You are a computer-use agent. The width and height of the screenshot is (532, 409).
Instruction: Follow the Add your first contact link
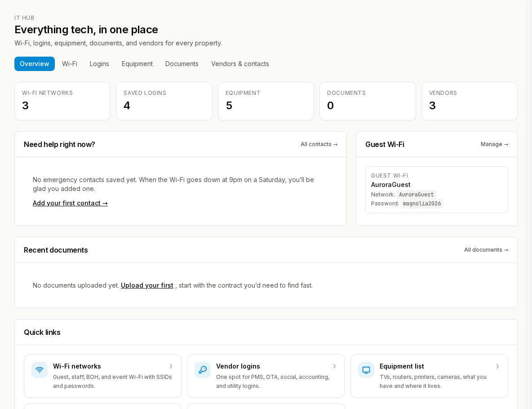[x=70, y=203]
